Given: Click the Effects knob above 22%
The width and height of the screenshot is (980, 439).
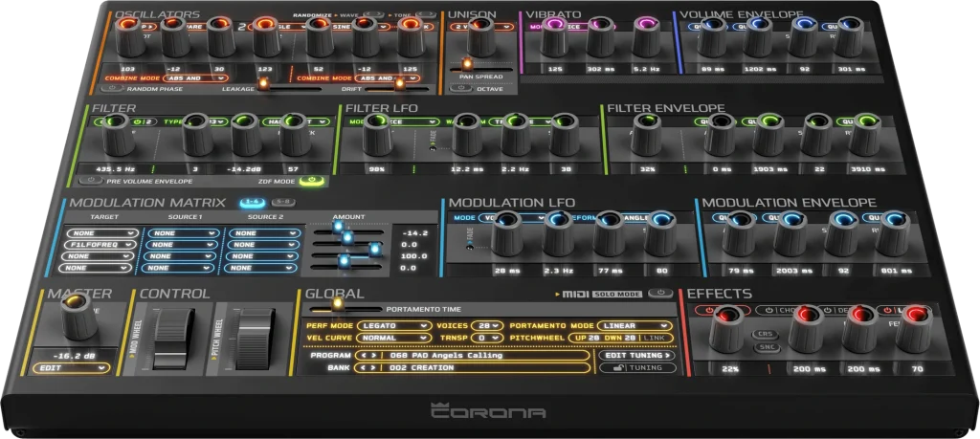Looking at the screenshot, I should 727,328.
